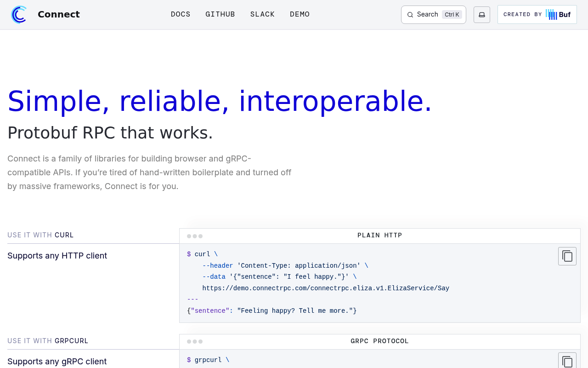Click the demo.connectrpc.com URL in code
This screenshot has height=368, width=588.
(326, 288)
